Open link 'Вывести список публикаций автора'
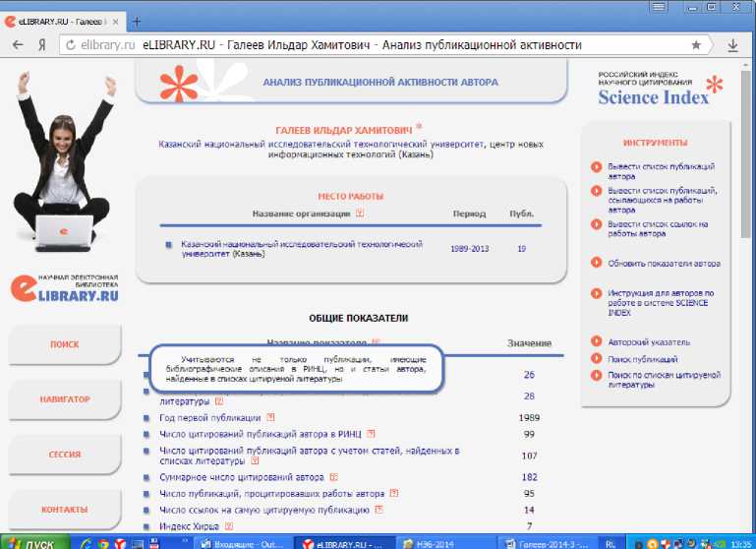 [x=661, y=171]
